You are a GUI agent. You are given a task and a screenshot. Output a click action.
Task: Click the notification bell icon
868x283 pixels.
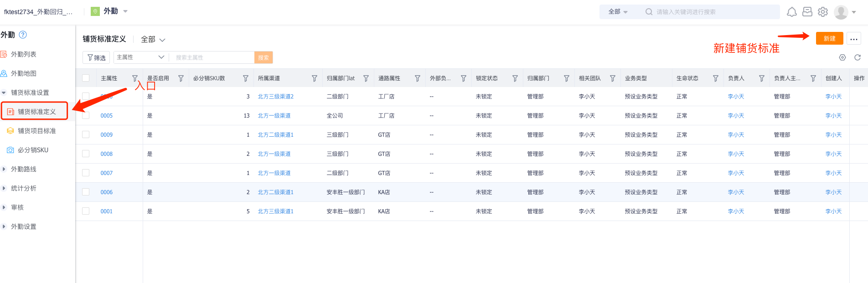(792, 12)
